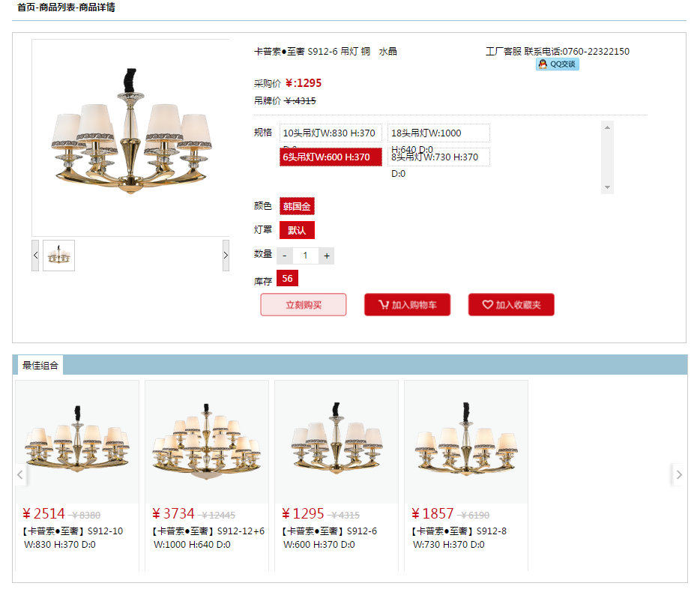
Task: Click the 立刻购买 button
Action: pos(304,305)
